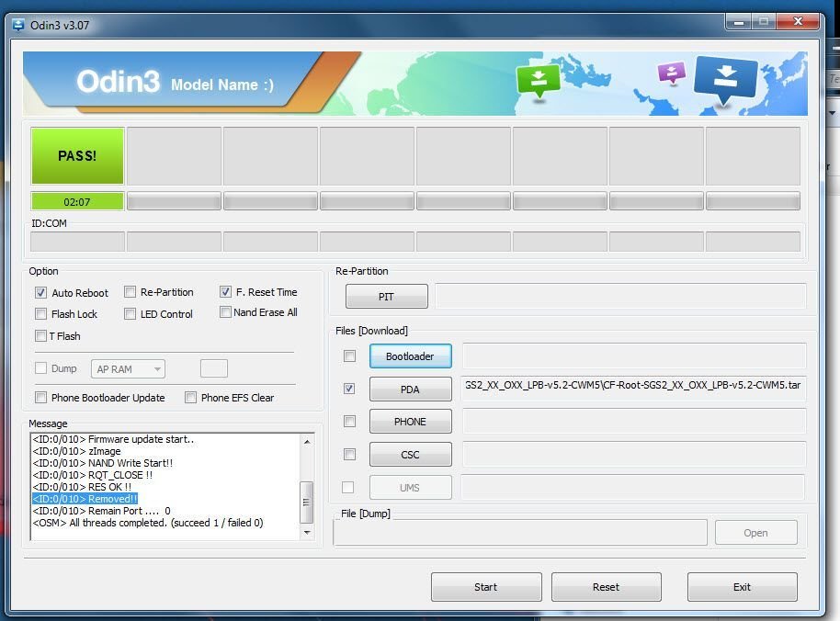The height and width of the screenshot is (621, 840).
Task: Select the 'zImage' log line
Action: pyautogui.click(x=76, y=451)
